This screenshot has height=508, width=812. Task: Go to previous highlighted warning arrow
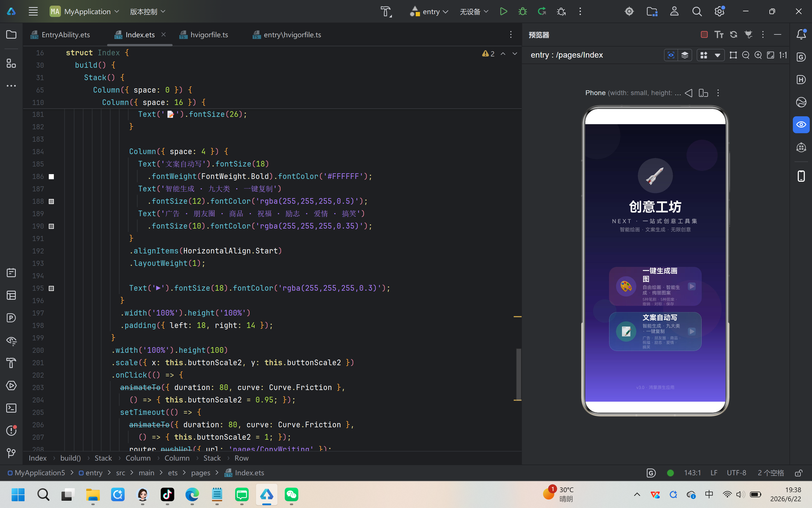click(x=503, y=54)
